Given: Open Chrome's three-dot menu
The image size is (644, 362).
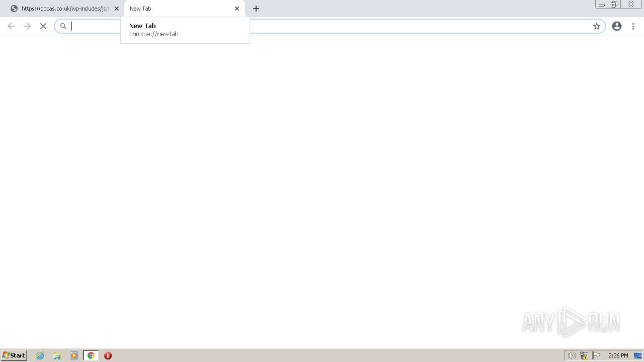Looking at the screenshot, I should (x=633, y=26).
